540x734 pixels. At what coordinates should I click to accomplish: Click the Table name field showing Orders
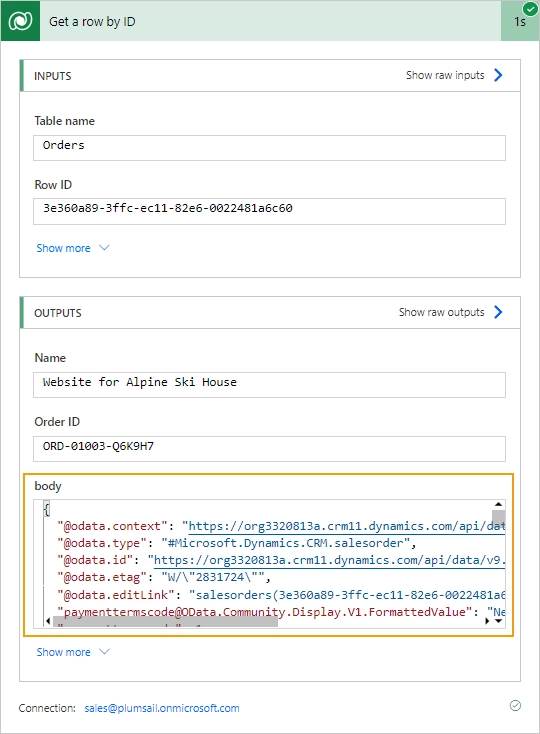pyautogui.click(x=269, y=148)
